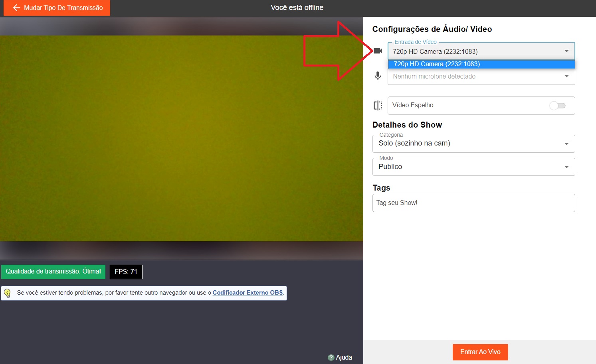Click Mudar Tipo De Transmissão button
The width and height of the screenshot is (596, 364).
click(57, 8)
